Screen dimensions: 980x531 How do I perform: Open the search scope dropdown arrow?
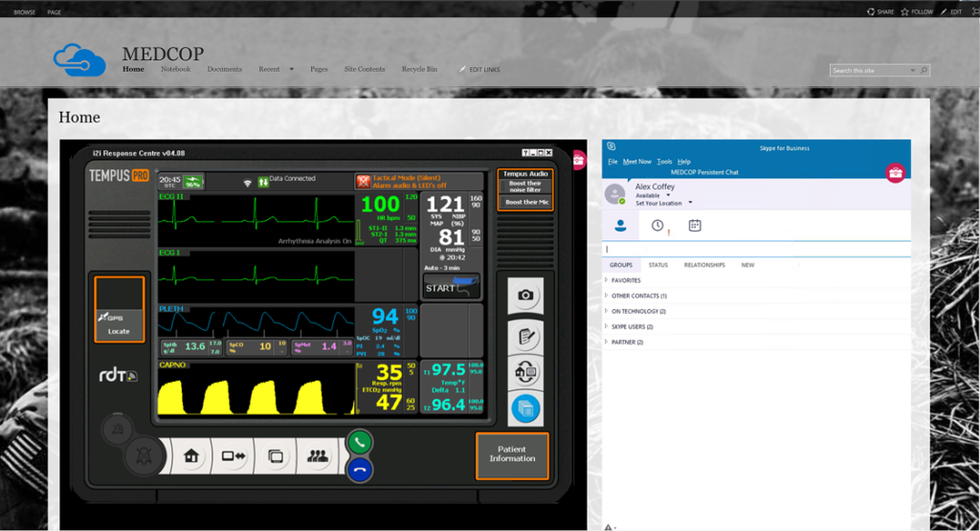click(912, 71)
